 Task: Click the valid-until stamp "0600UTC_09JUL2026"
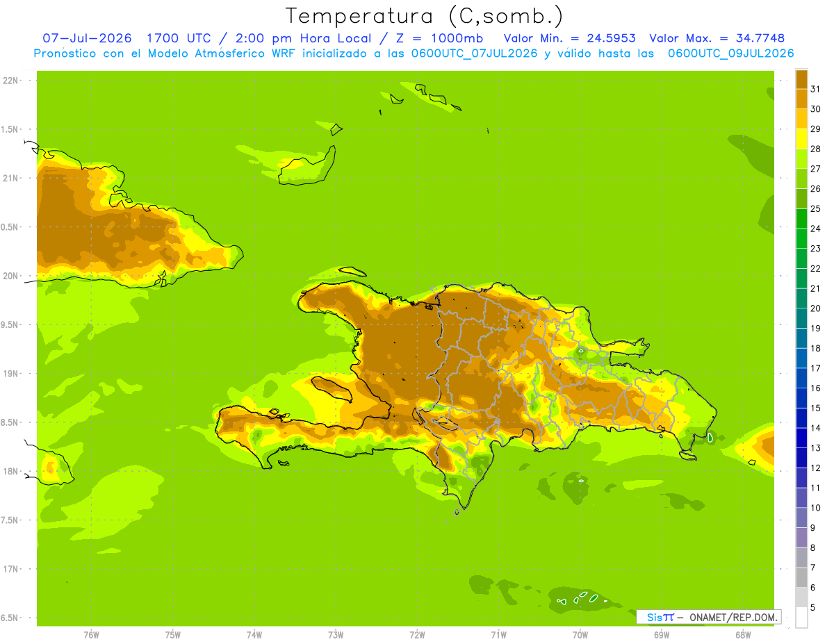pyautogui.click(x=731, y=53)
